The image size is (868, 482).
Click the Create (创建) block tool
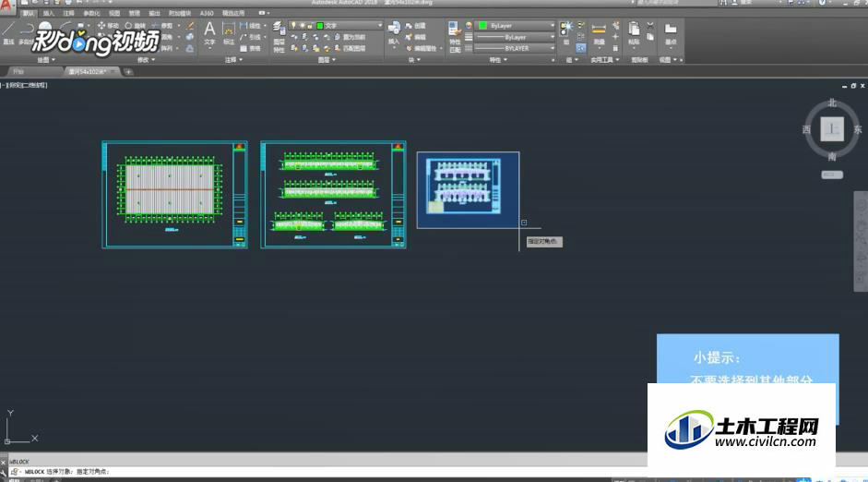[x=416, y=26]
